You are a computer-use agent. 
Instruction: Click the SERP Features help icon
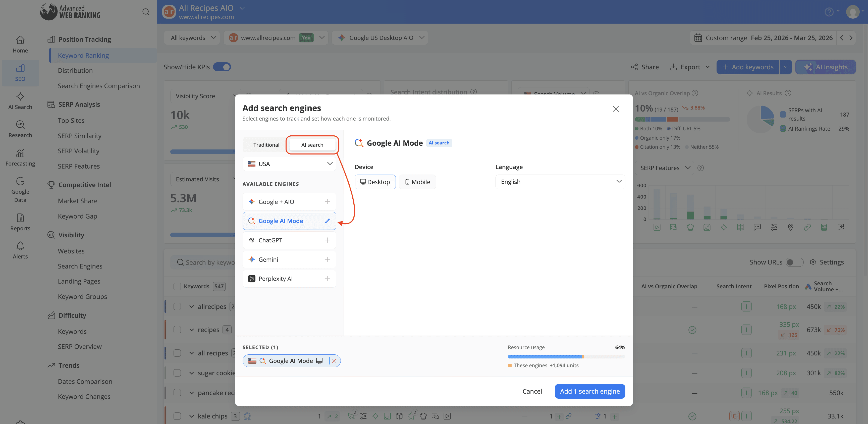[x=700, y=168]
